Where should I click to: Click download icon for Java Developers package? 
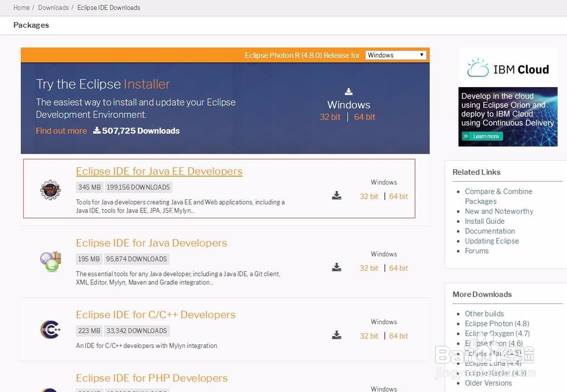pyautogui.click(x=337, y=267)
